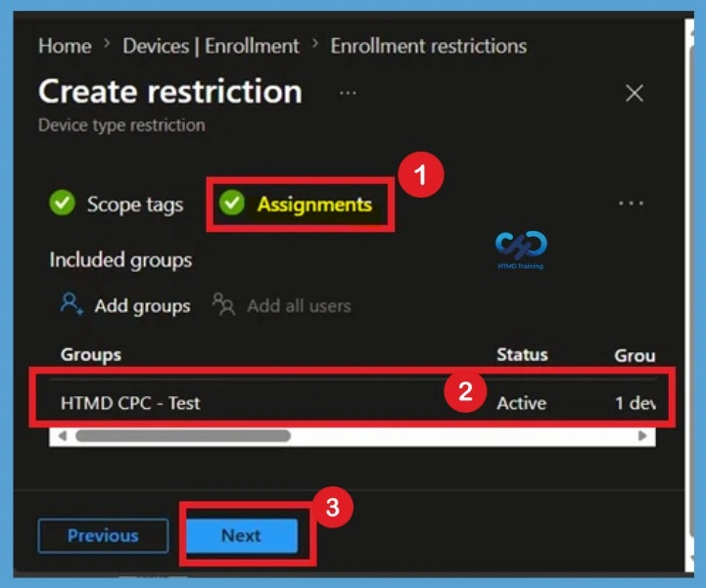Close the Create restriction pane

click(x=635, y=93)
